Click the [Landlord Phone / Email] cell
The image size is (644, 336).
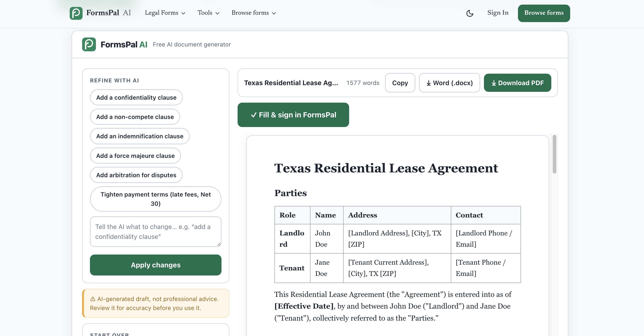486,239
